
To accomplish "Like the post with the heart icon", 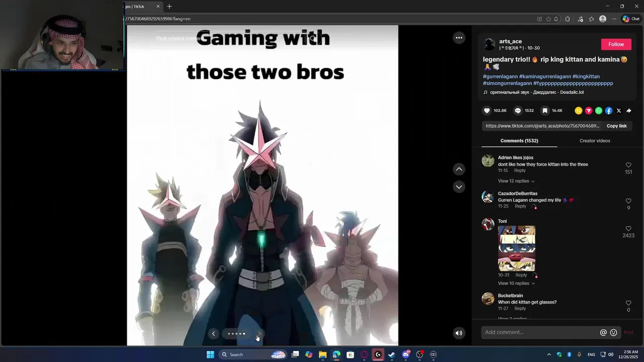I will point(487,111).
